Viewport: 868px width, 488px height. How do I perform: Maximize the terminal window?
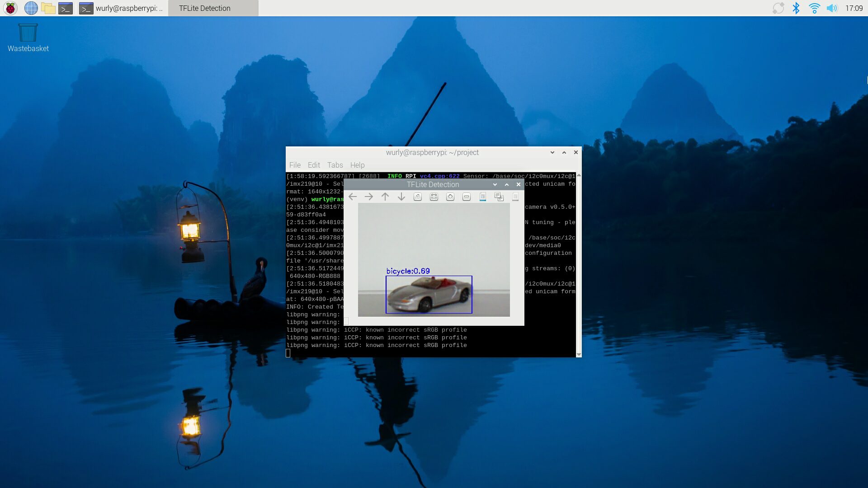click(564, 153)
